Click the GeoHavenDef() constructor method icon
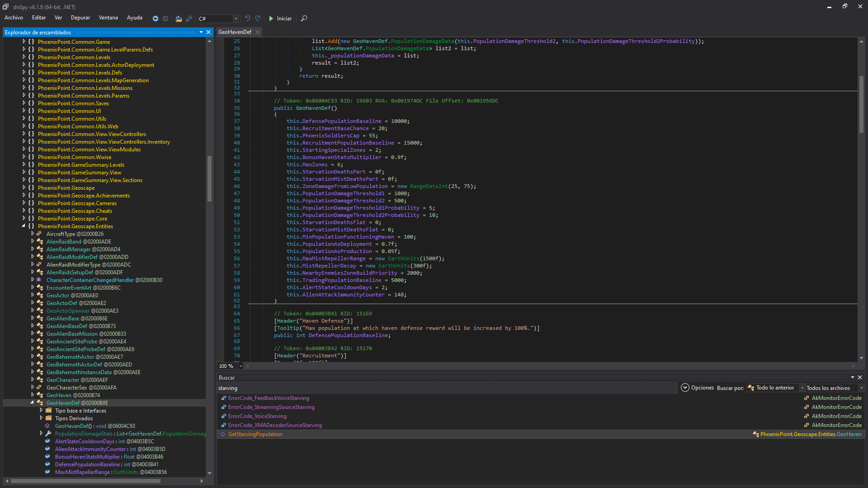This screenshot has height=488, width=868. (47, 426)
